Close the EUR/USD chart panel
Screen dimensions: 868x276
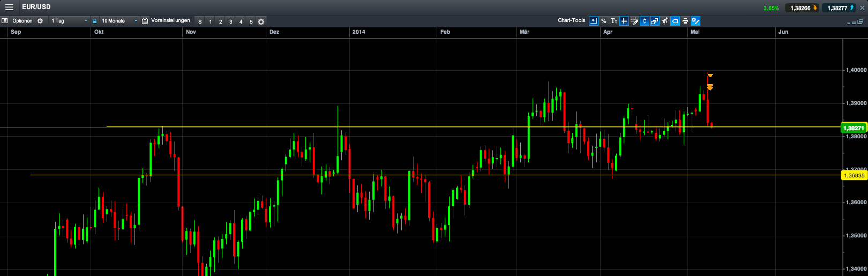pyautogui.click(x=862, y=8)
